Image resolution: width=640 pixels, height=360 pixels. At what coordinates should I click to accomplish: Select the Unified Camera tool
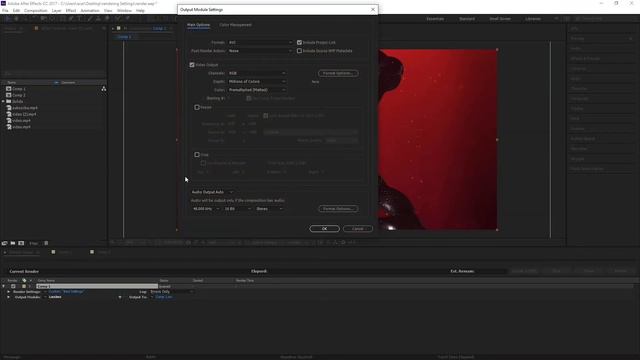(x=43, y=18)
